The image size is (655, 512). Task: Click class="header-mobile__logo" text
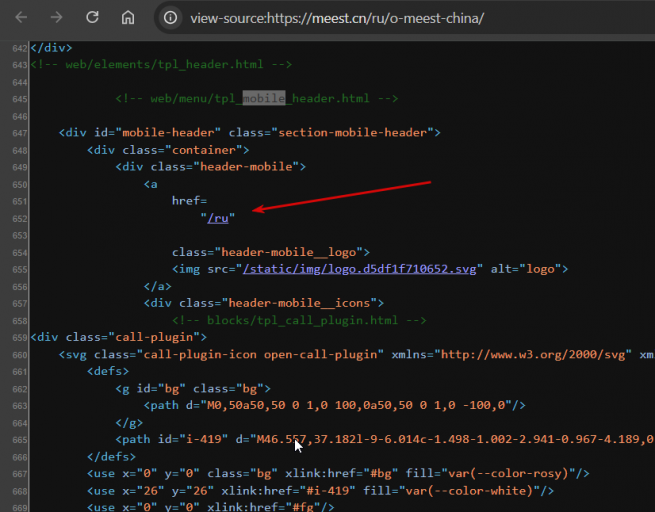coord(271,252)
